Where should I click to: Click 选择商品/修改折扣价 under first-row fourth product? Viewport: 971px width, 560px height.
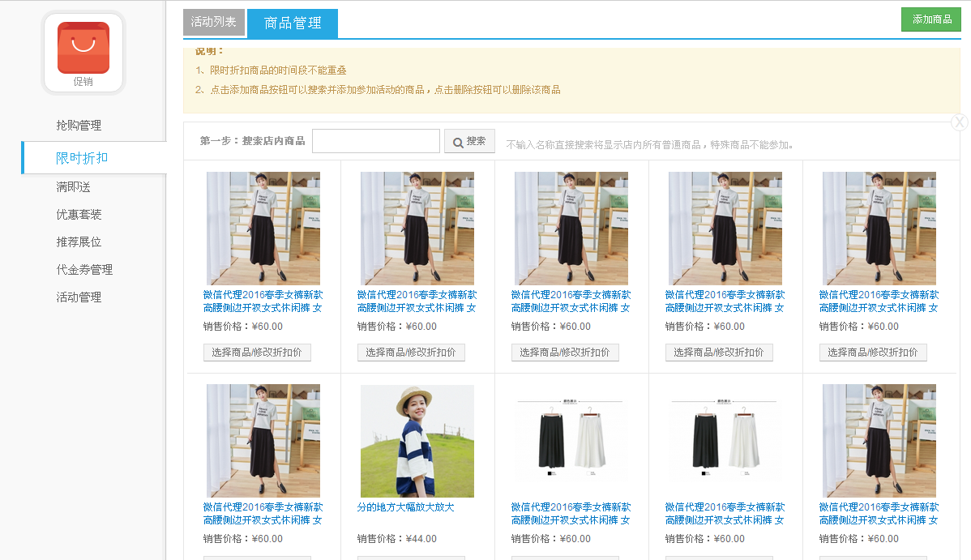pos(719,353)
